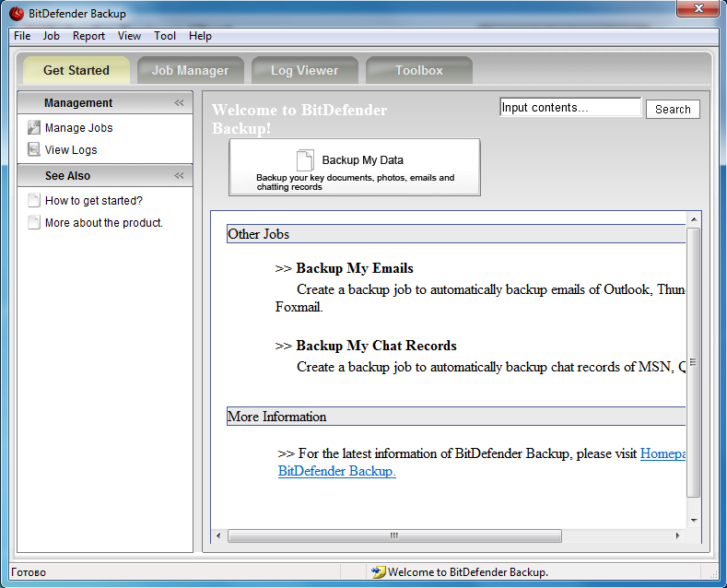The height and width of the screenshot is (588, 727).
Task: Select Backup My Chat Records job
Action: tap(377, 346)
